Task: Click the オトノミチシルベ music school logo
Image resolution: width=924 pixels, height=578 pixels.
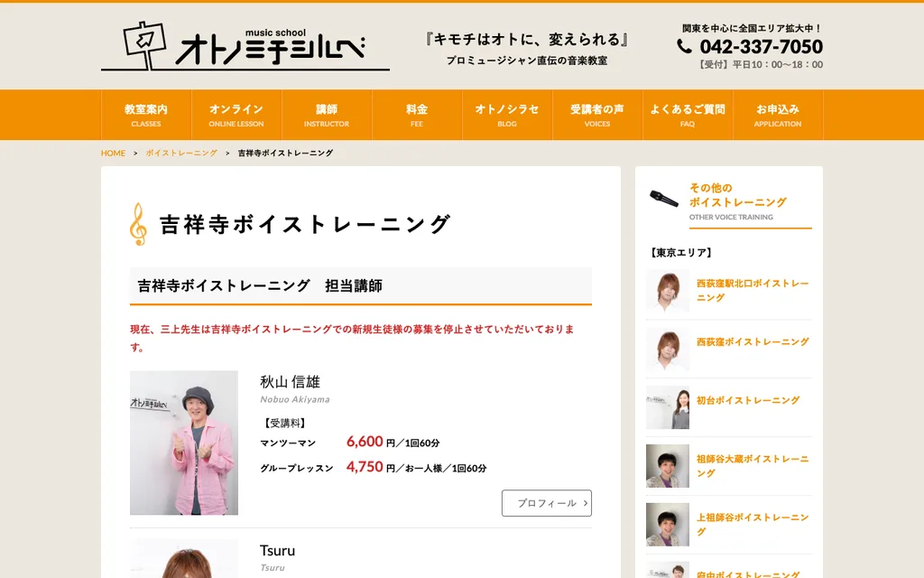Action: [245, 46]
